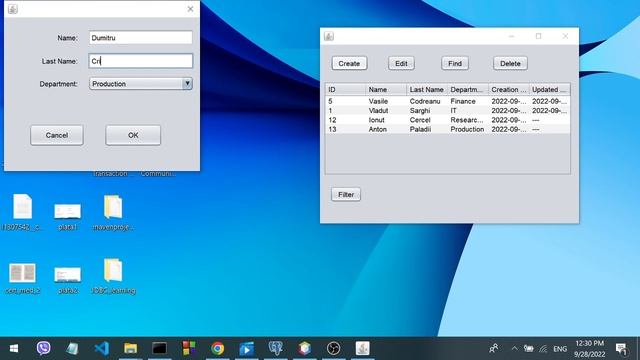Click the Create button
Viewport: 640px width, 360px height.
point(349,63)
